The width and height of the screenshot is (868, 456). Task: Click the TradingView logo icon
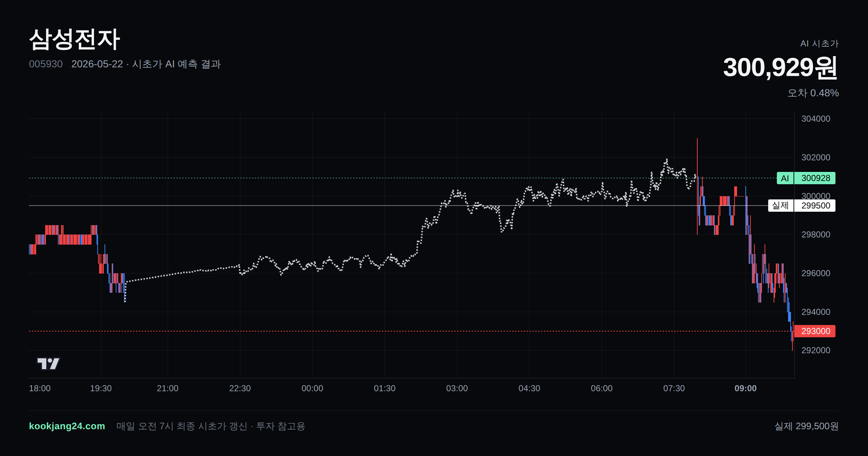48,363
